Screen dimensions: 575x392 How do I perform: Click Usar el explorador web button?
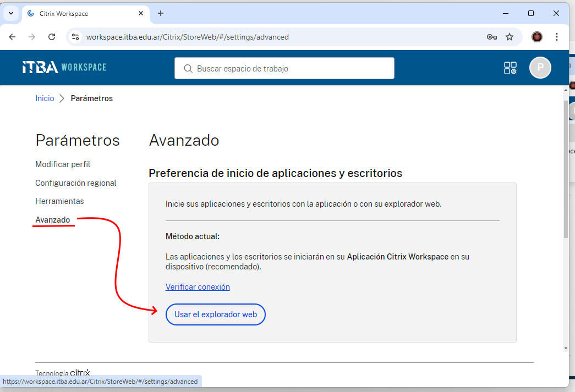216,314
